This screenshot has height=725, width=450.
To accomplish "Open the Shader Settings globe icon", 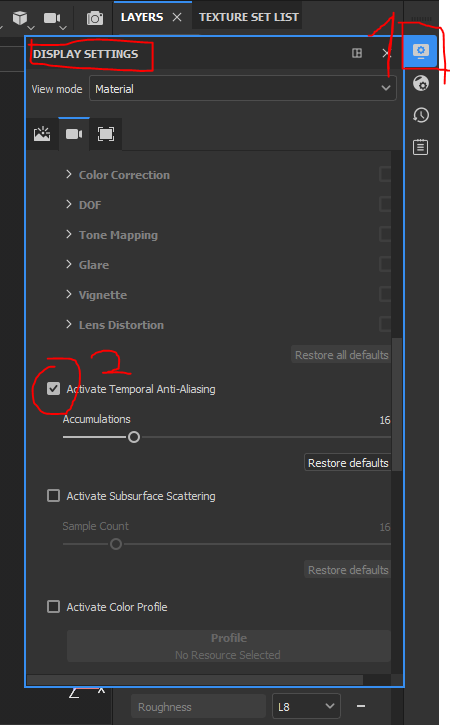I will click(421, 84).
